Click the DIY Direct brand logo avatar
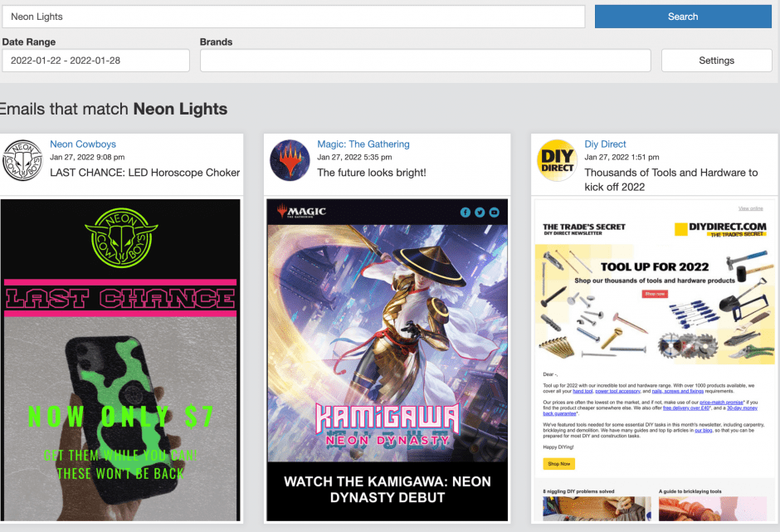This screenshot has width=780, height=532. [x=557, y=160]
